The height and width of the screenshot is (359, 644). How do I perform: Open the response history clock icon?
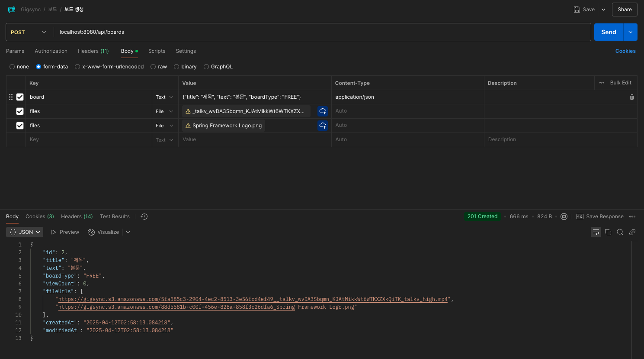pos(144,217)
